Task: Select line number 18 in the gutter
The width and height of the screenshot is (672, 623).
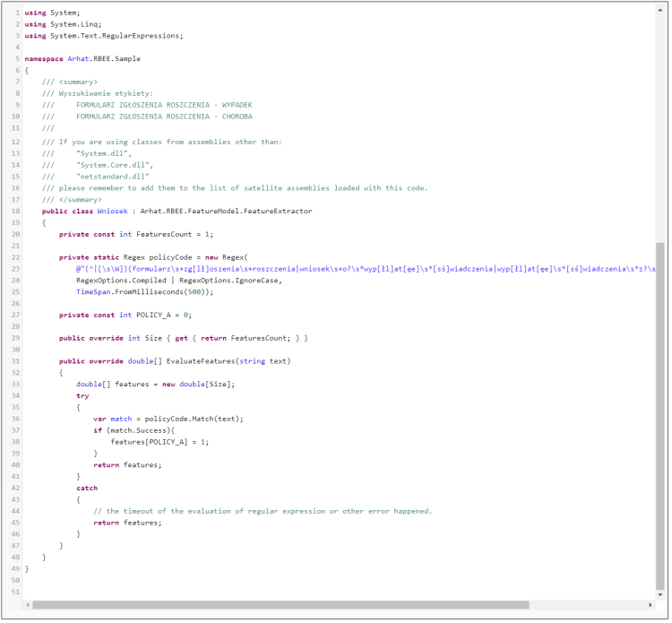Action: point(17,211)
